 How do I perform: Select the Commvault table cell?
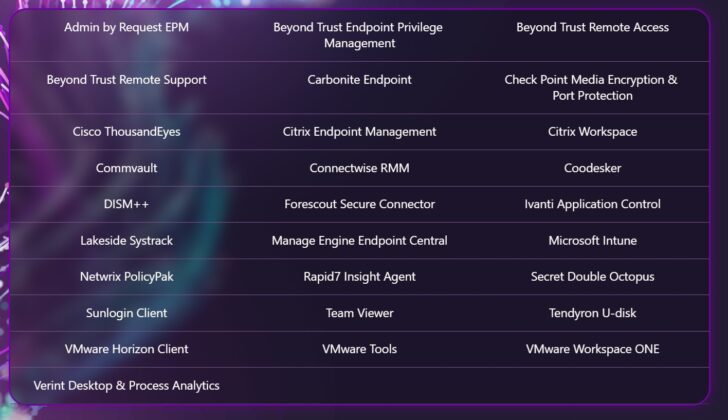126,168
